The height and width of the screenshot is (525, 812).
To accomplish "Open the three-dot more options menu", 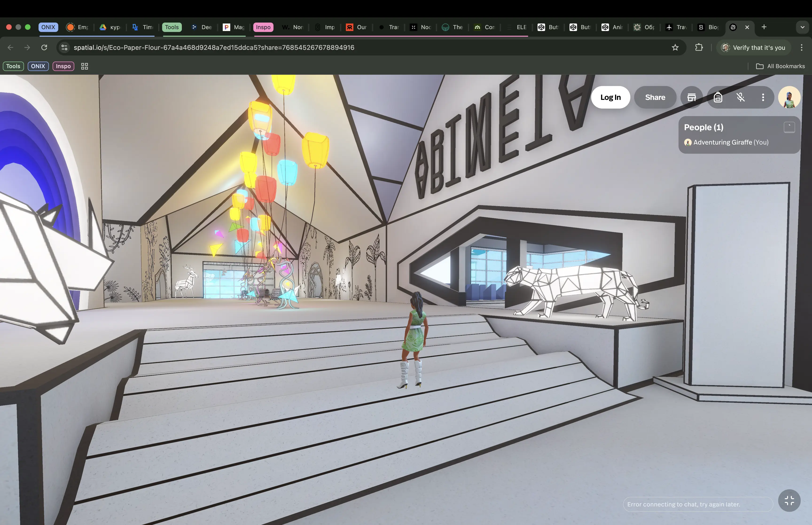I will (763, 98).
